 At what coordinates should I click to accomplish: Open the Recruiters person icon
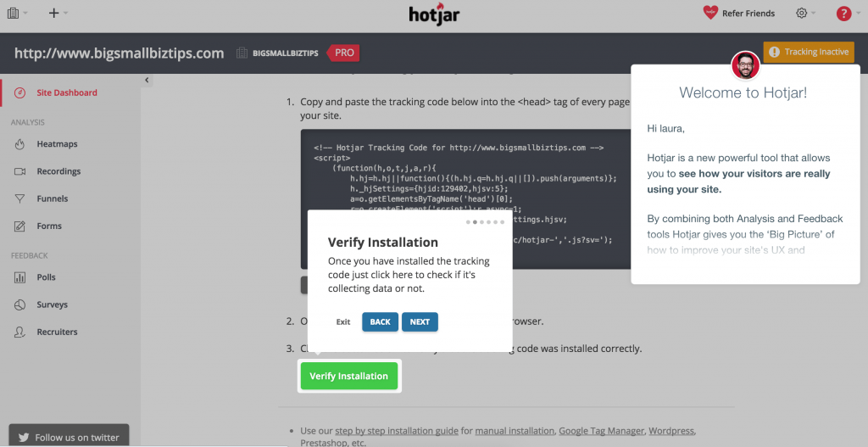pyautogui.click(x=19, y=332)
